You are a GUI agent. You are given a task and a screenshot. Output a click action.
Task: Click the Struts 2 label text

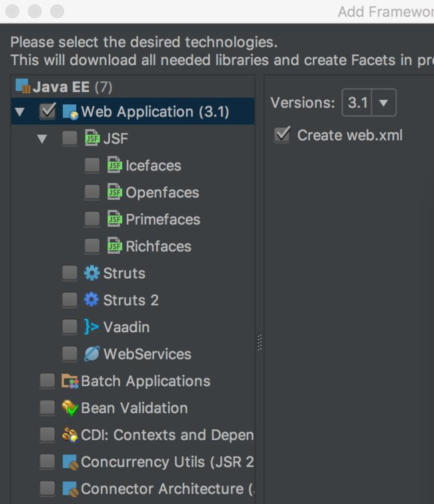[x=131, y=300]
